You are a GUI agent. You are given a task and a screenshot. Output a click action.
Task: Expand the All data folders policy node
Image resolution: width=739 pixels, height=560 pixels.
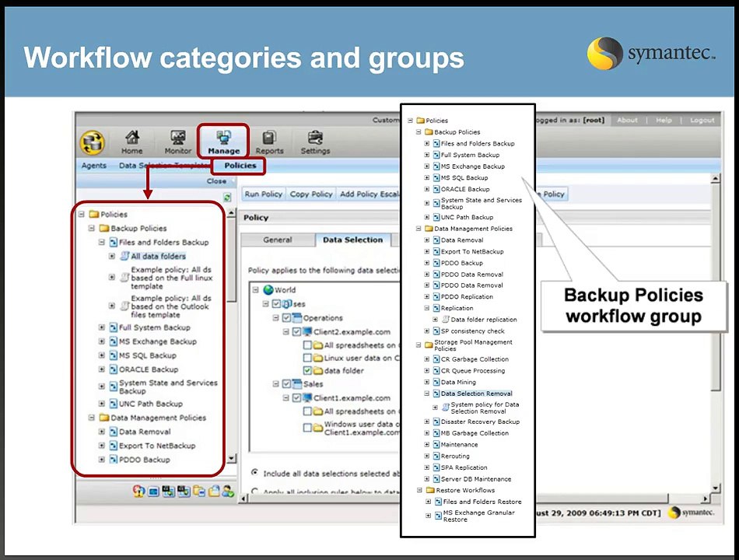112,256
